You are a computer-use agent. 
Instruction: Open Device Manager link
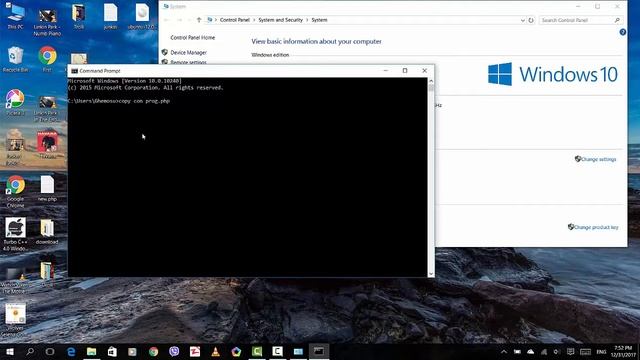pyautogui.click(x=189, y=53)
